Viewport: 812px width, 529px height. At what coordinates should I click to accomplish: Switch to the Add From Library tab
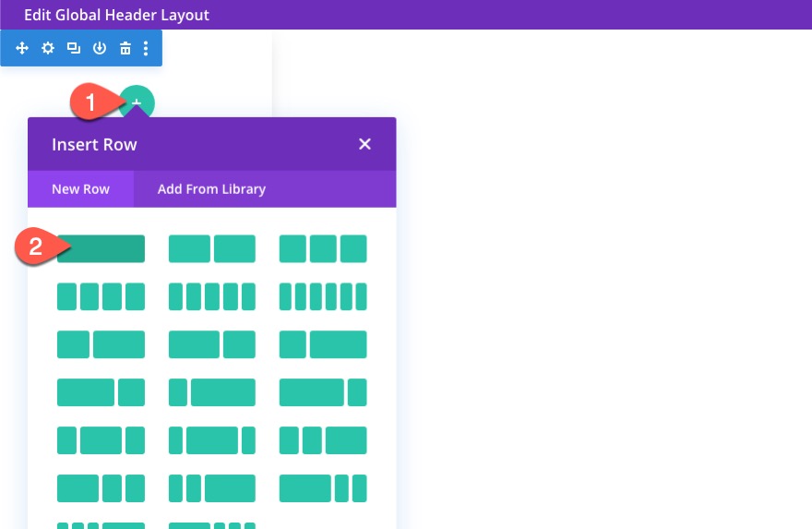pos(211,189)
